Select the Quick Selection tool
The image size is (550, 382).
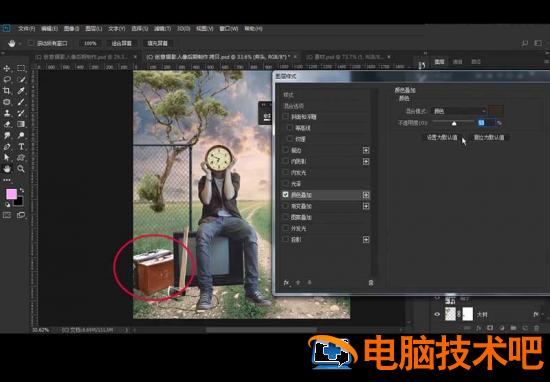pos(21,79)
